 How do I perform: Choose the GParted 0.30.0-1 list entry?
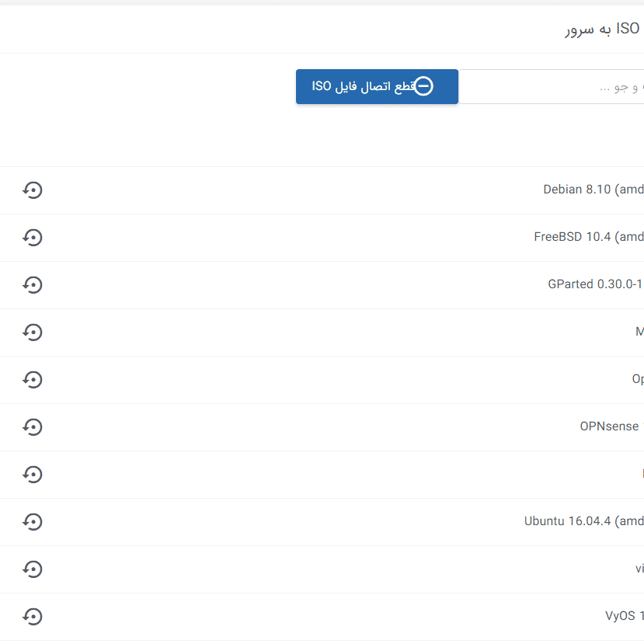(x=595, y=284)
